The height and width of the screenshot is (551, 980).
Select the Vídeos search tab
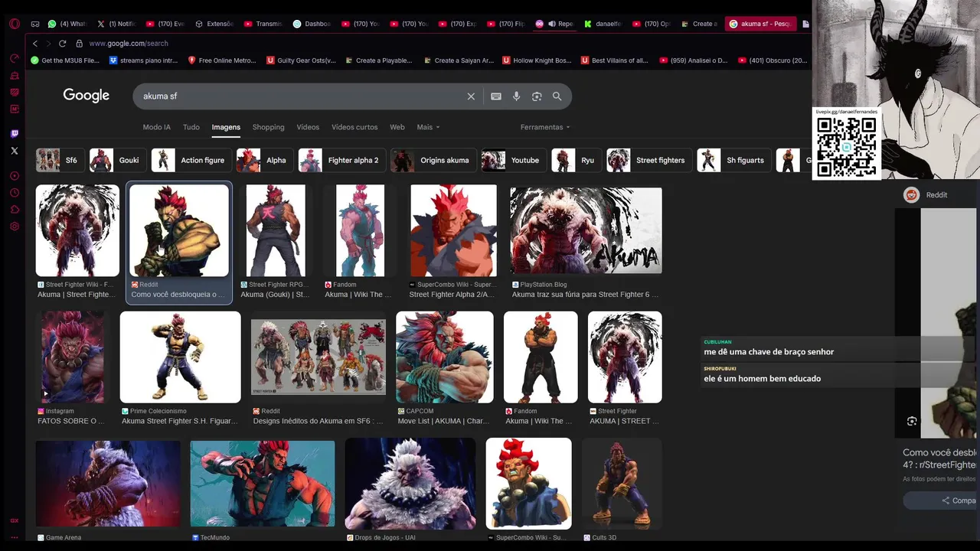[x=308, y=127]
